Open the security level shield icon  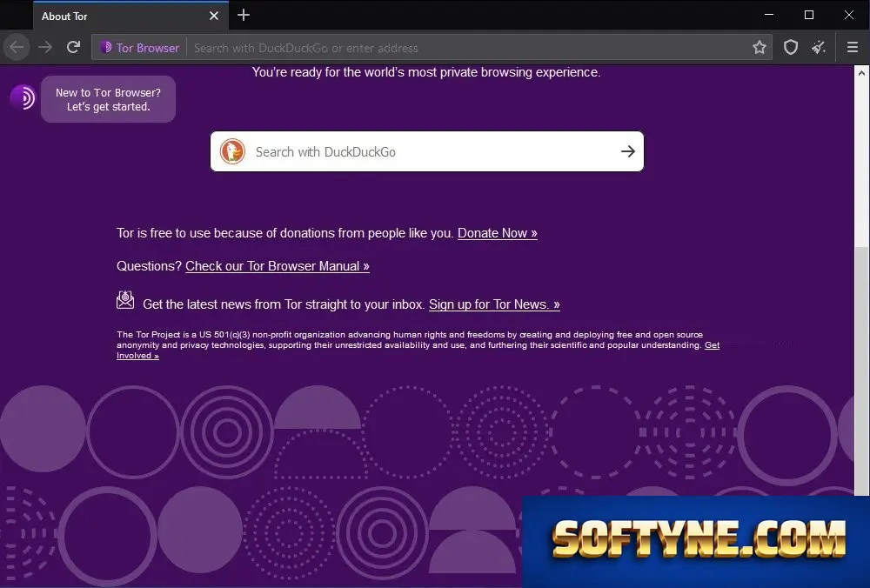pos(790,48)
